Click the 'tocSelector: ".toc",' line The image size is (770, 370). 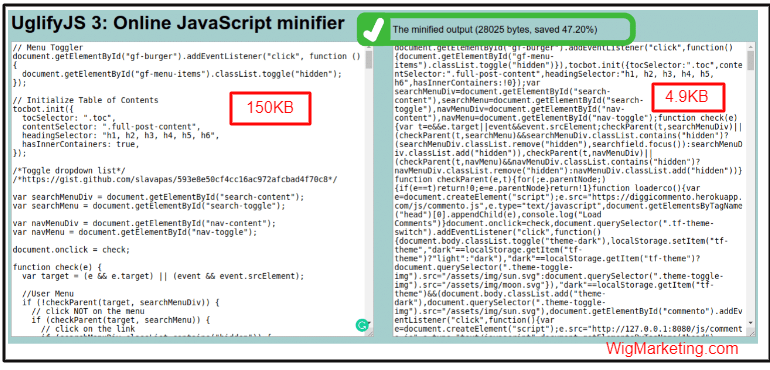[x=68, y=118]
